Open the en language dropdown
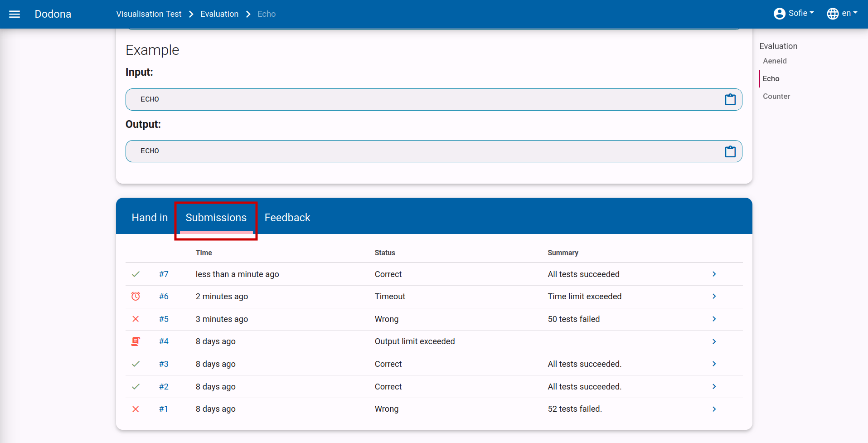This screenshot has height=443, width=868. point(842,14)
